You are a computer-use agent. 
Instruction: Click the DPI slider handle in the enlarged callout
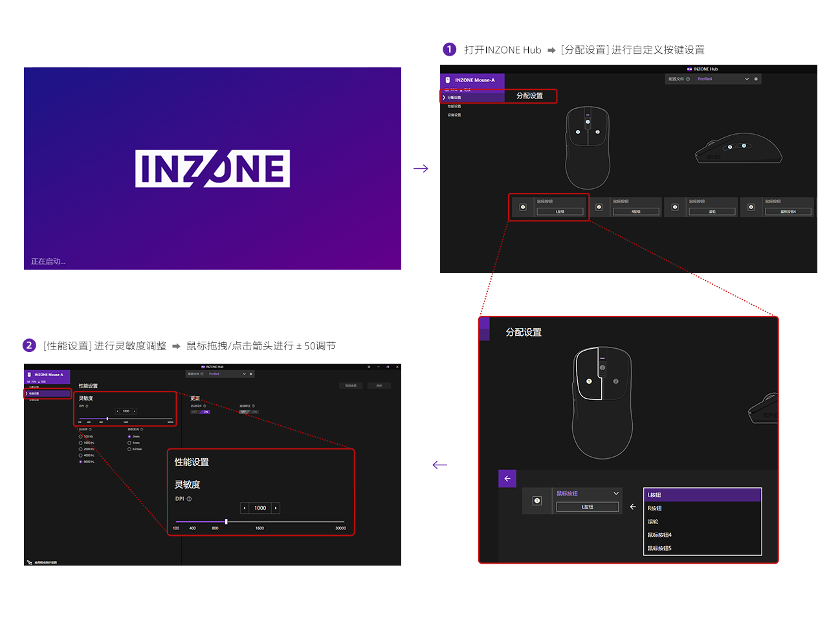coord(226,522)
